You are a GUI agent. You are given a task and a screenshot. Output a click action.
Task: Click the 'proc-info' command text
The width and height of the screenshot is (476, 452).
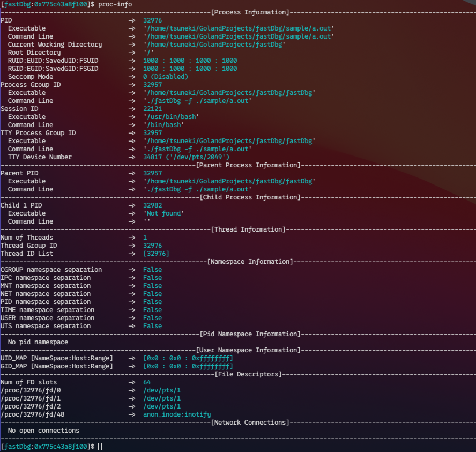[x=115, y=4]
